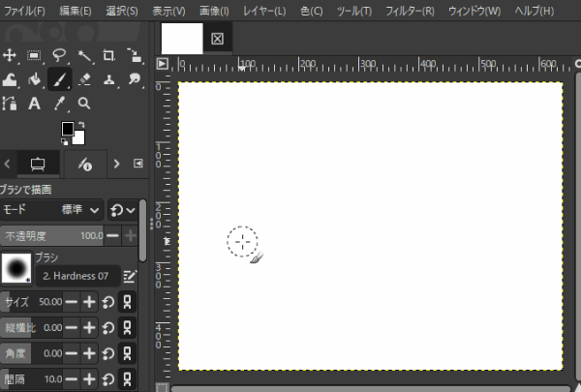
Task: Select the Rectangle Select tool
Action: 34,55
